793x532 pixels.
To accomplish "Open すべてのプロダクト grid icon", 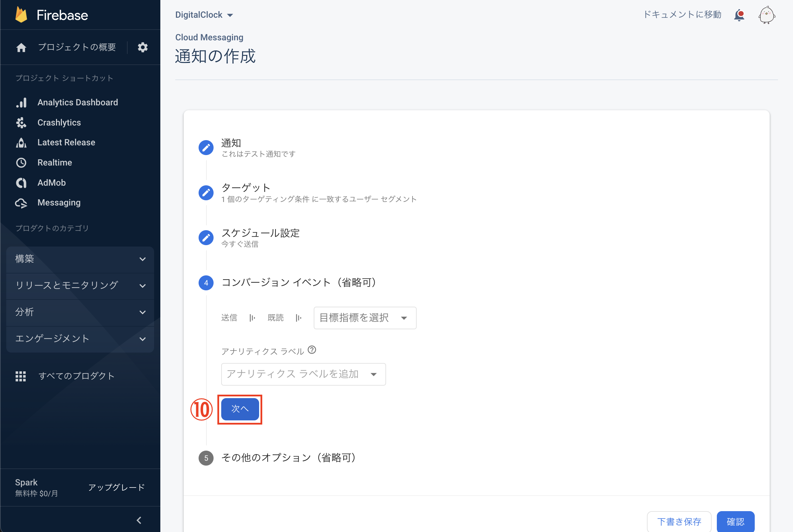I will coord(21,376).
